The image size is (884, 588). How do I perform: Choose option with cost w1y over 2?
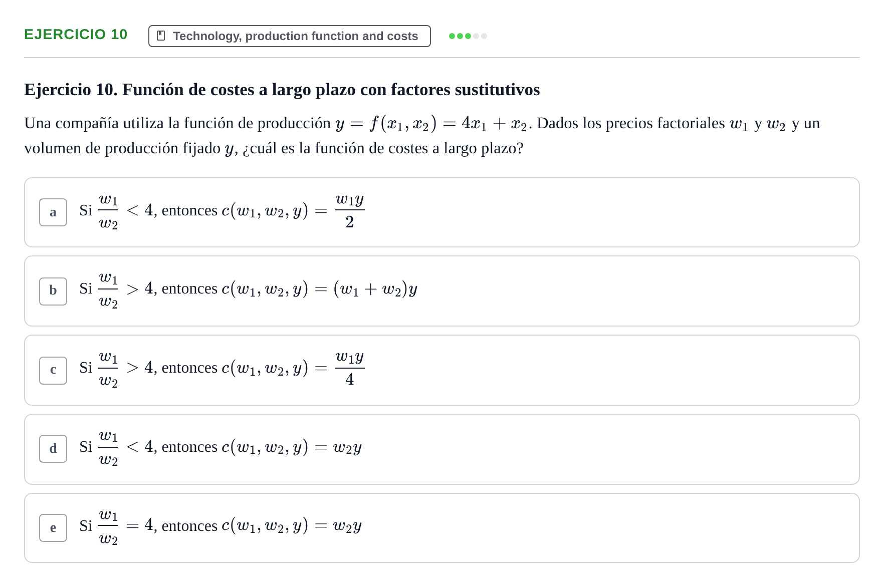pos(442,212)
